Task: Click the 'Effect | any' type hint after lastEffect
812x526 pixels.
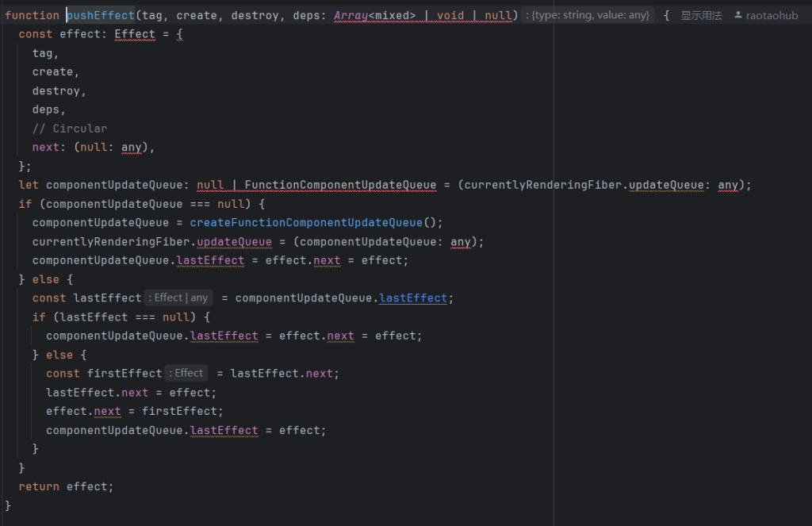Action: [x=180, y=298]
